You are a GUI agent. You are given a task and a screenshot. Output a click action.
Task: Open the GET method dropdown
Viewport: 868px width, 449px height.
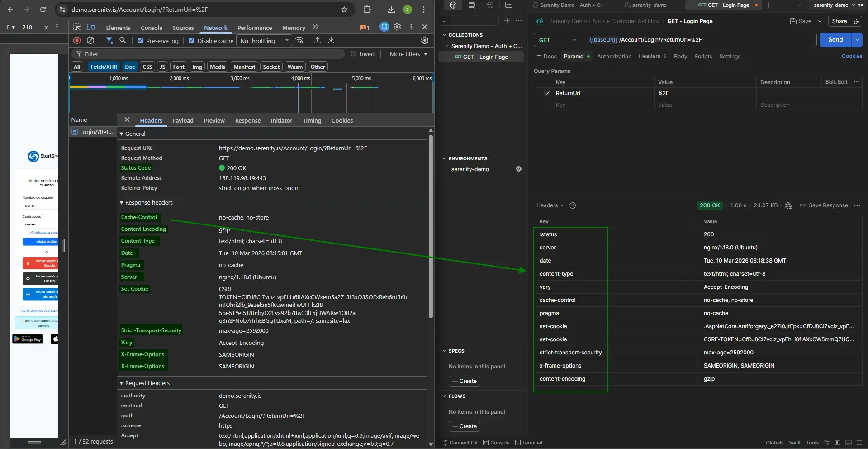tap(557, 40)
